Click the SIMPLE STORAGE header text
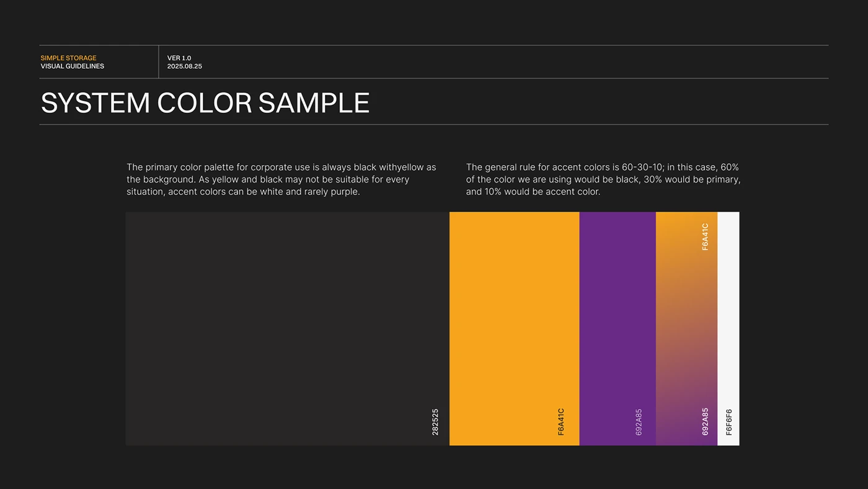 point(68,58)
